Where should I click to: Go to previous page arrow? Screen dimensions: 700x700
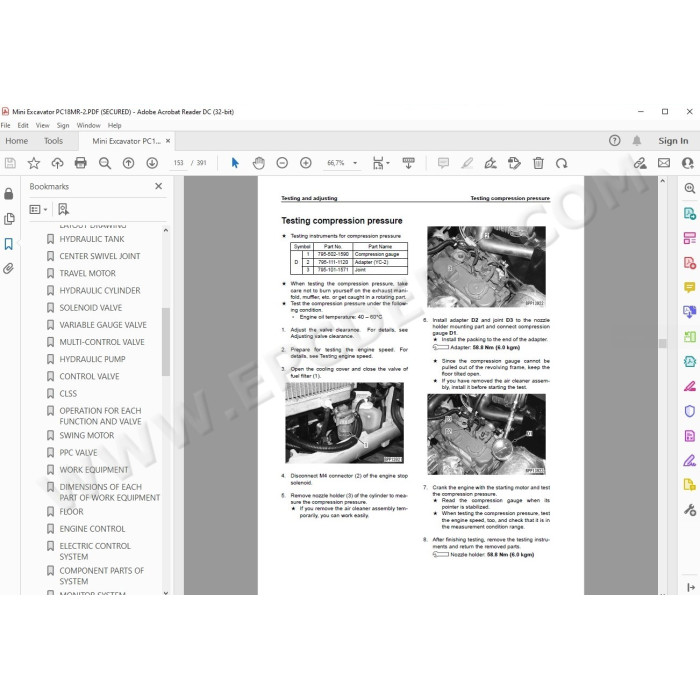click(x=129, y=163)
